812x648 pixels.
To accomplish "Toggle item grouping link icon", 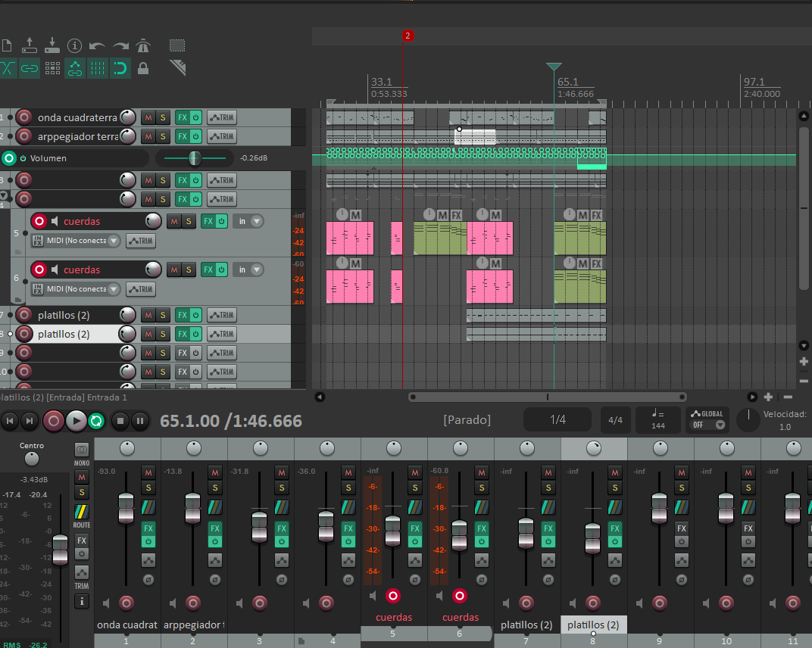I will click(x=30, y=68).
